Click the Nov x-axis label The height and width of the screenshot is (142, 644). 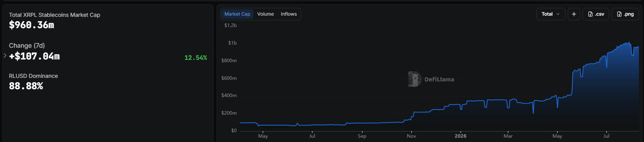[412, 136]
